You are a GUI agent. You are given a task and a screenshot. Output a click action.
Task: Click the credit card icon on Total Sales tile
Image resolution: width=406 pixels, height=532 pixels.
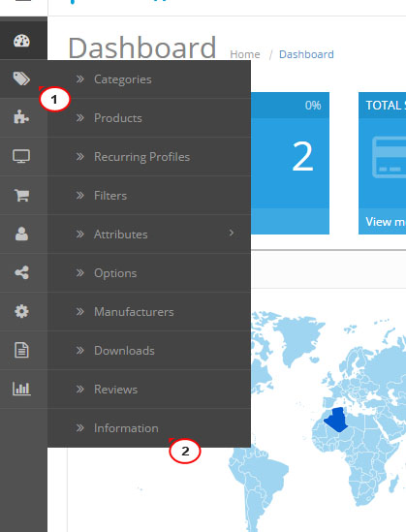tap(389, 157)
